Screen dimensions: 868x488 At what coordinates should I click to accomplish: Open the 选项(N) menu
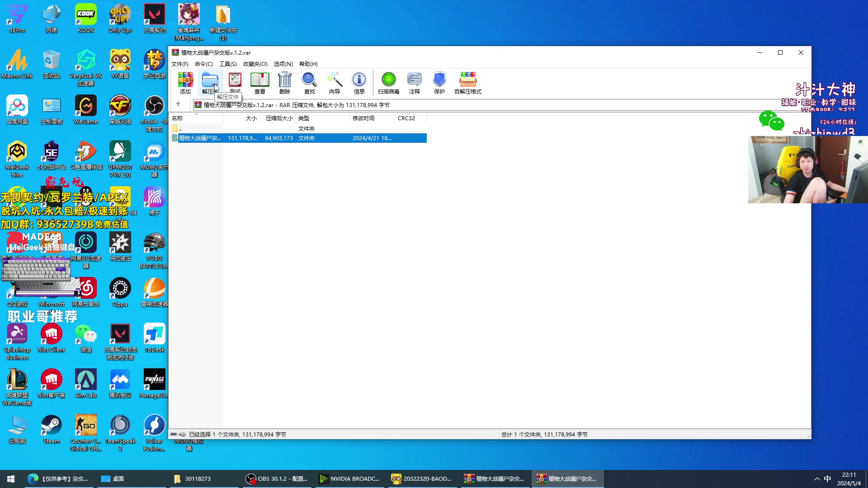[x=283, y=64]
